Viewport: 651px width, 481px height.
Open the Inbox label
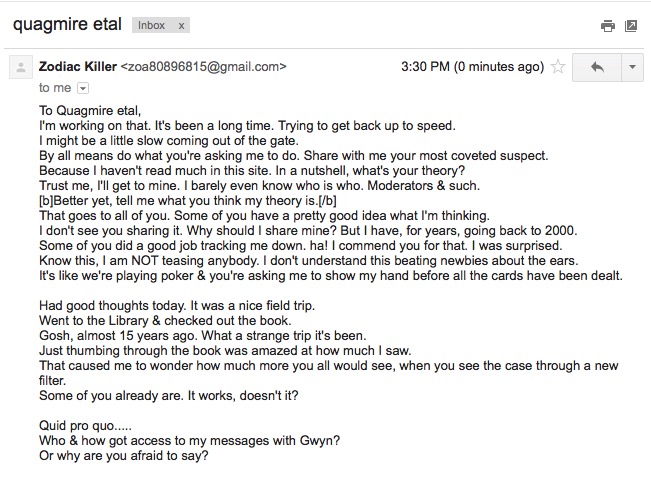click(152, 25)
